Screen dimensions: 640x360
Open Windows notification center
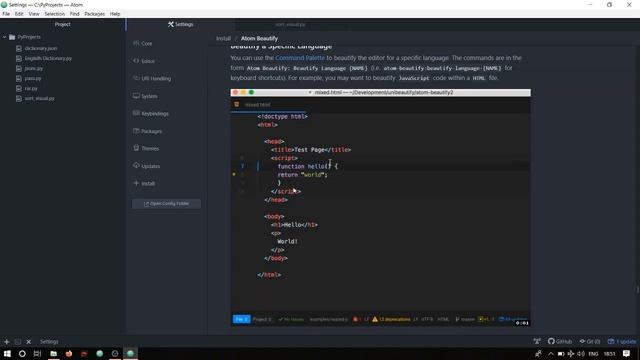pyautogui.click(x=627, y=353)
